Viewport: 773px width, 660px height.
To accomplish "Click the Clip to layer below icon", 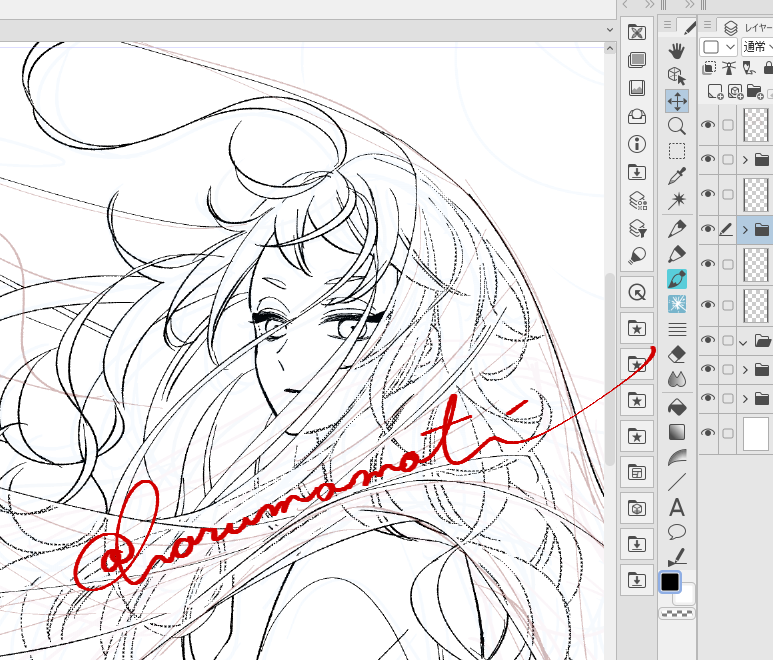I will coord(709,68).
